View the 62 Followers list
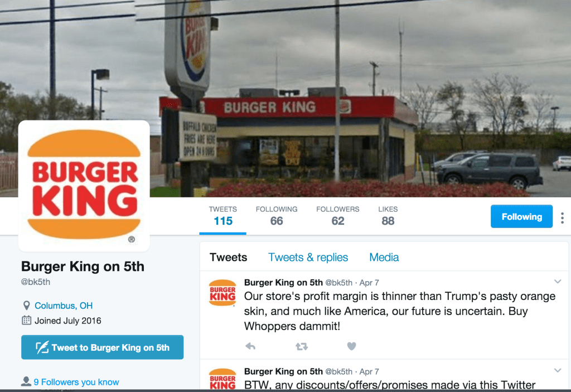Image resolution: width=571 pixels, height=392 pixels. [337, 216]
